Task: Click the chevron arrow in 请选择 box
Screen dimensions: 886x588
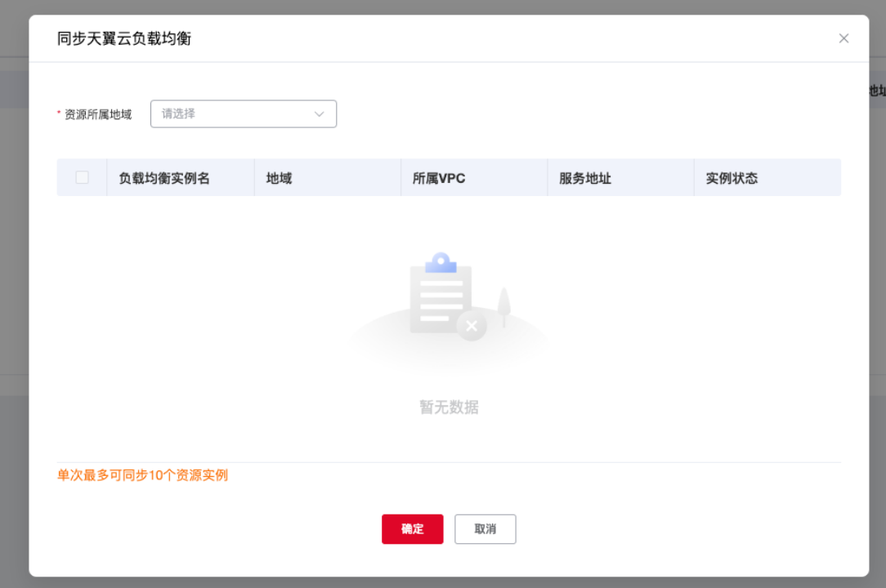Action: coord(320,114)
